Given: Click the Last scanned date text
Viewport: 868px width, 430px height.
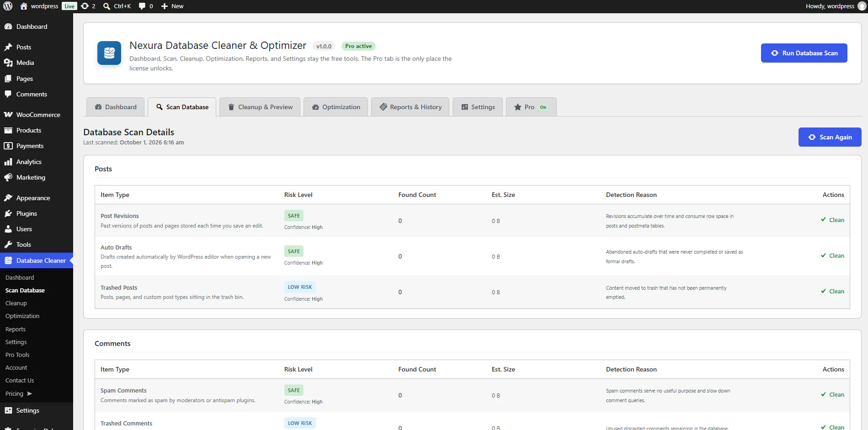Looking at the screenshot, I should coord(152,143).
